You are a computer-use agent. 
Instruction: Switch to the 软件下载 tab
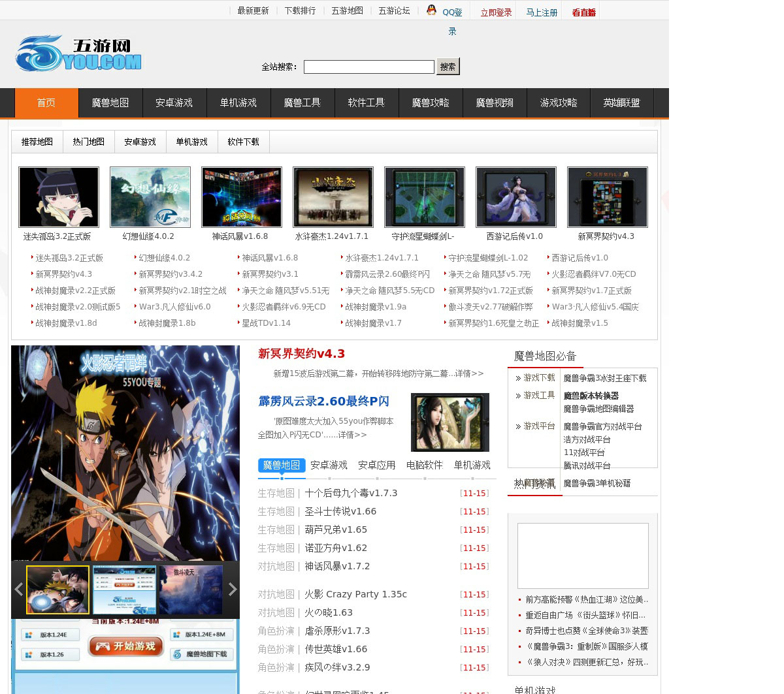pyautogui.click(x=244, y=142)
